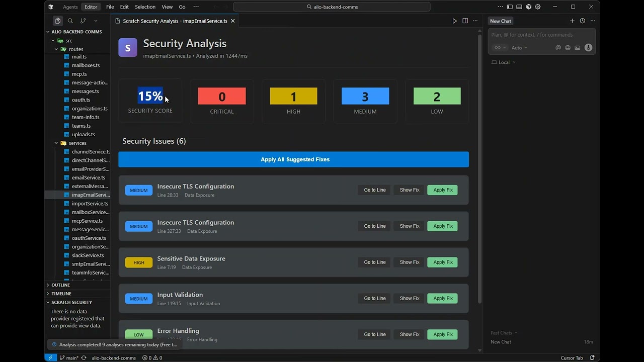Open the Auto model dropdown
Viewport: 644px width, 362px height.
click(x=519, y=48)
